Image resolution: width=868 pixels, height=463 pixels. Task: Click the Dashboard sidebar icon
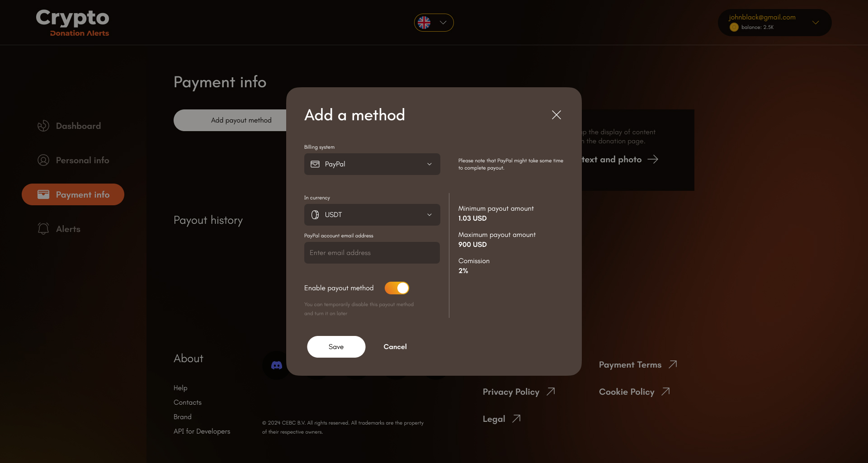(43, 126)
